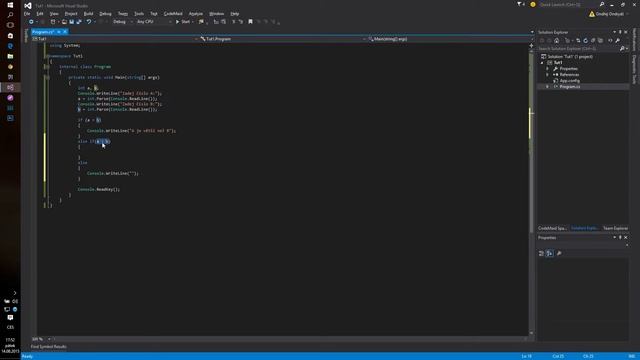Click the Navigate Backward toolbar icon
Screen dimensions: 640x360
click(31, 22)
